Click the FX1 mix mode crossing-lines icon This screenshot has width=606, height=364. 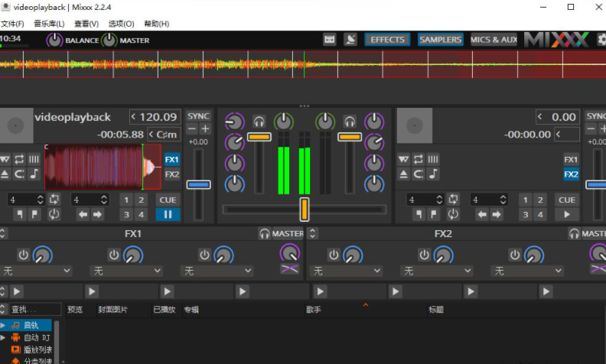[x=289, y=268]
